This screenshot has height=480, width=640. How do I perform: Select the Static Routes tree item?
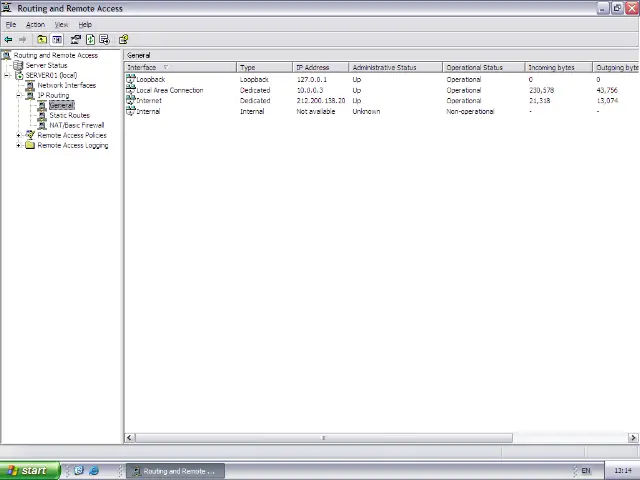[x=69, y=115]
